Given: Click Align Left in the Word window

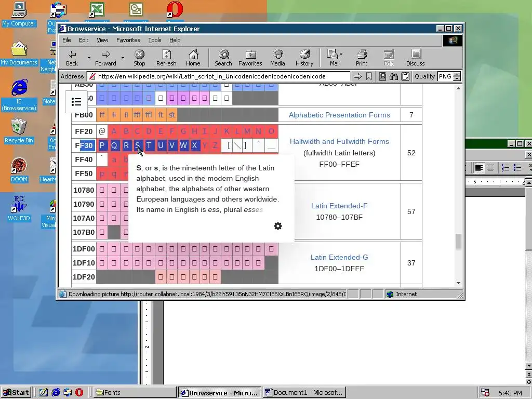Looking at the screenshot, I should [x=478, y=168].
